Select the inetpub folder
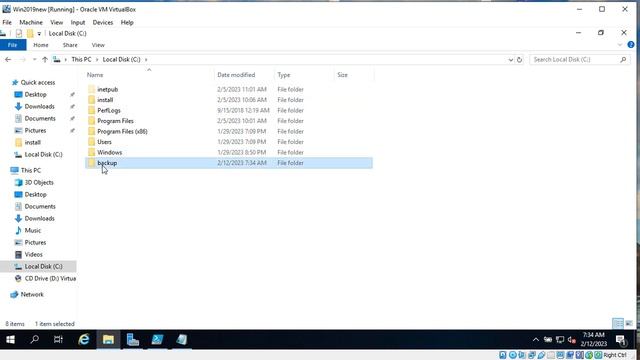 (x=107, y=89)
